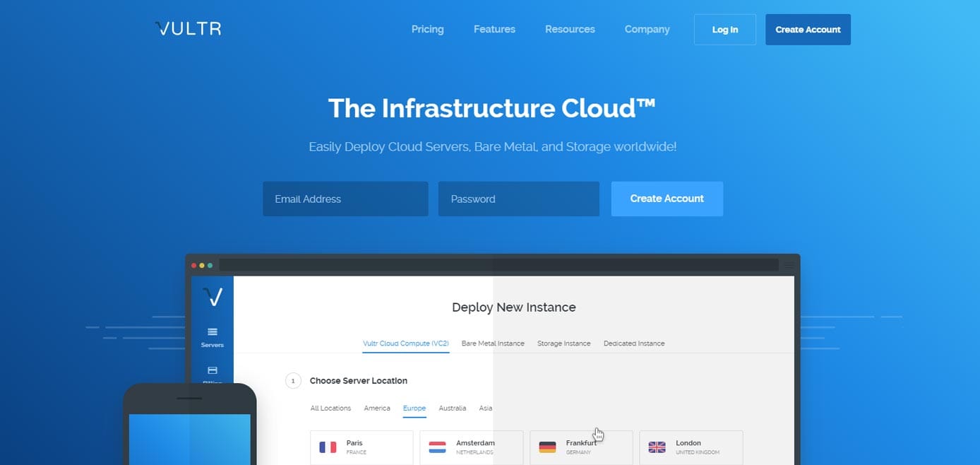Select the Frankfurt, Germany server location

[x=581, y=447]
